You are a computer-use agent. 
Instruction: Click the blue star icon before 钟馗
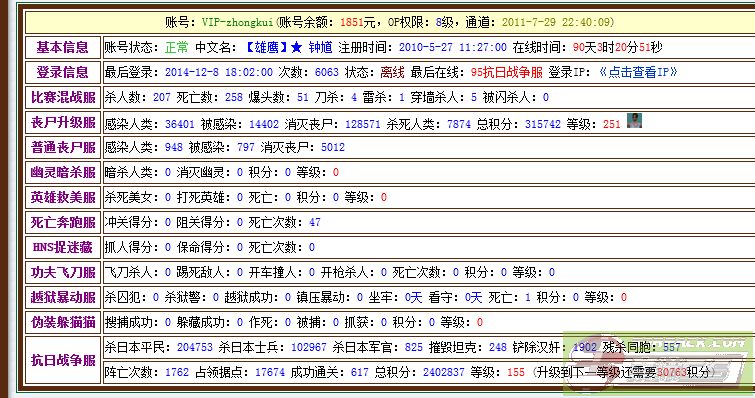pos(297,47)
